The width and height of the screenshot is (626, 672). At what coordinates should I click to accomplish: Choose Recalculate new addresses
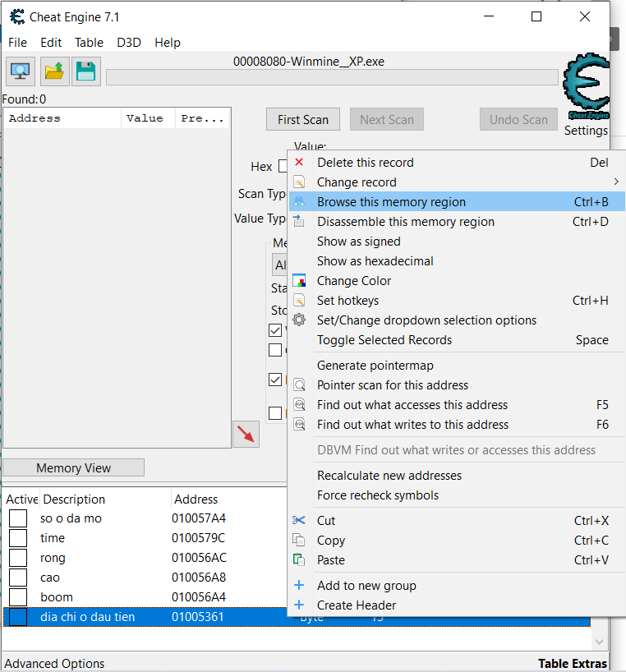pos(457,475)
